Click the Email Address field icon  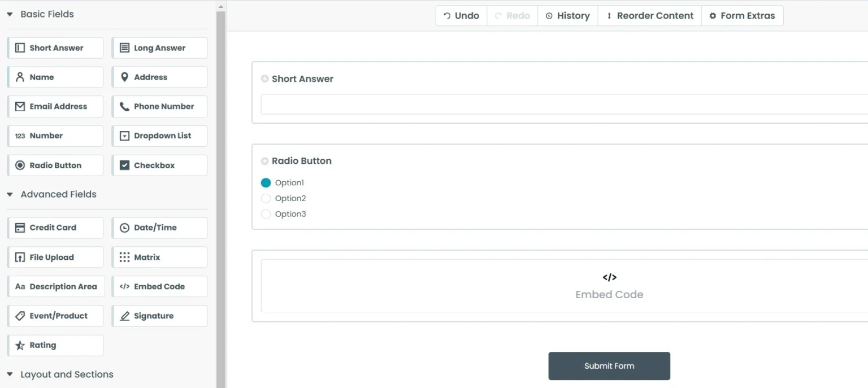click(x=20, y=106)
